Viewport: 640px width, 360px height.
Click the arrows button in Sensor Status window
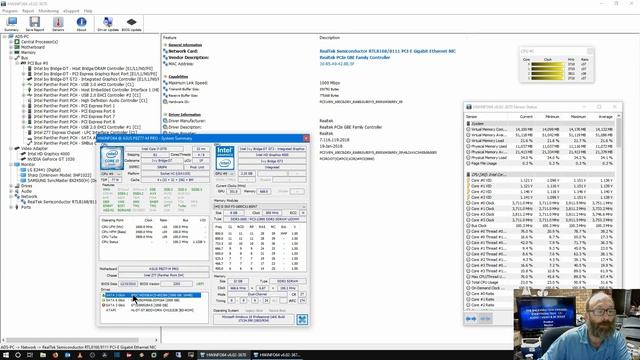pyautogui.click(x=471, y=319)
